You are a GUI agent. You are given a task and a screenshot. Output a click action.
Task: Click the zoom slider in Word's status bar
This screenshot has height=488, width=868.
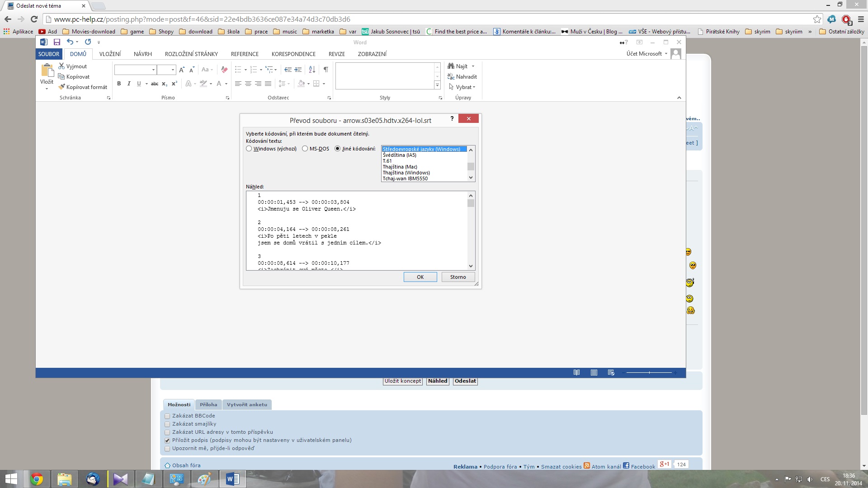(649, 372)
